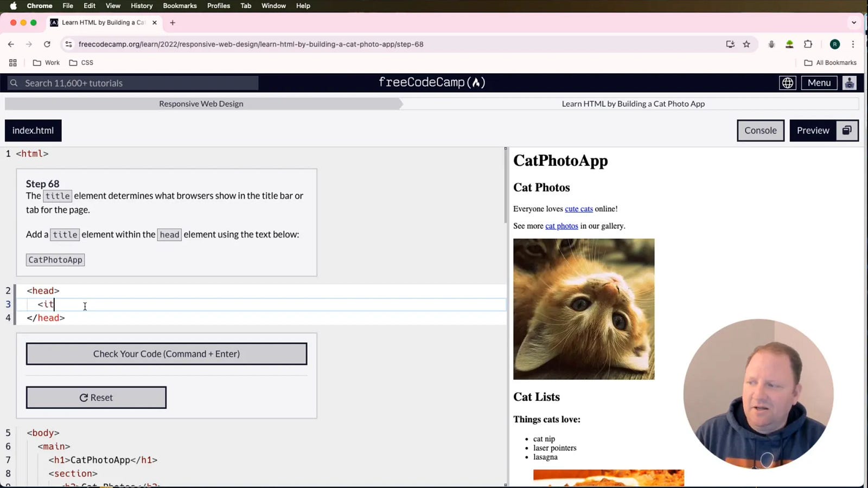The image size is (868, 488).
Task: Toggle the Preview pane
Action: (x=813, y=130)
